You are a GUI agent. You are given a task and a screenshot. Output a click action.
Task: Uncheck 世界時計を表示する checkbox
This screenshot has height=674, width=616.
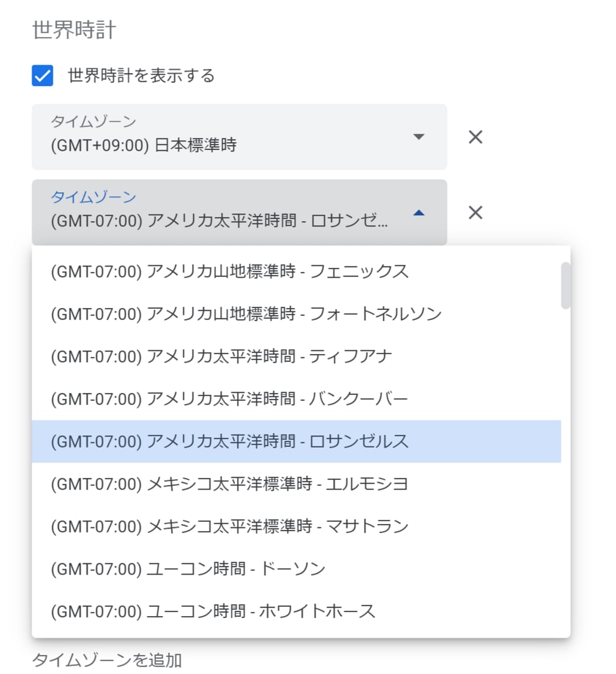click(43, 76)
